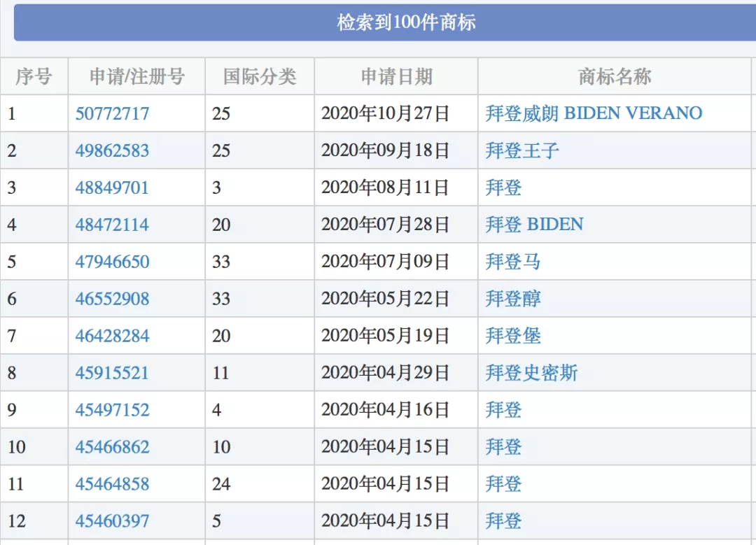Click the date 2020年04月29日

click(x=385, y=373)
